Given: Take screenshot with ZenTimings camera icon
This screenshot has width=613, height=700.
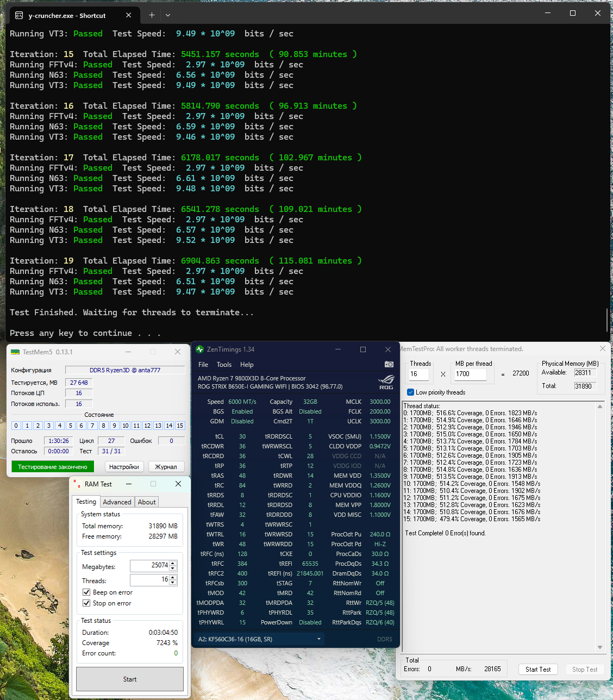Looking at the screenshot, I should pos(389,364).
